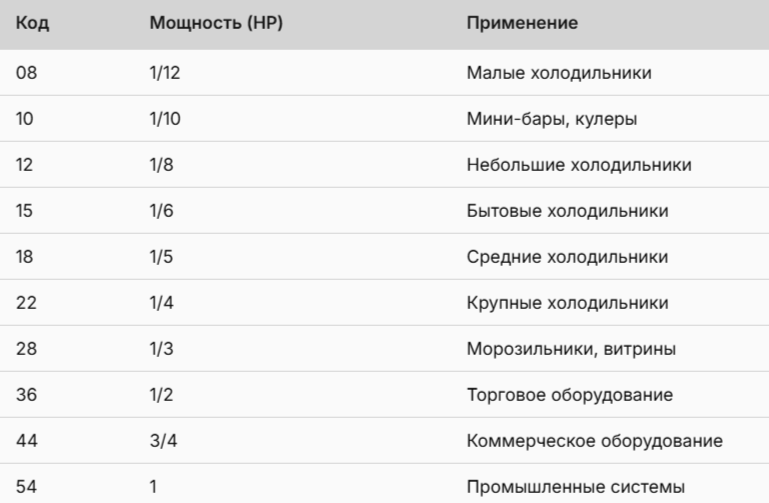Viewport: 769px width, 503px height.
Task: Click the code cell "12"
Action: [27, 165]
